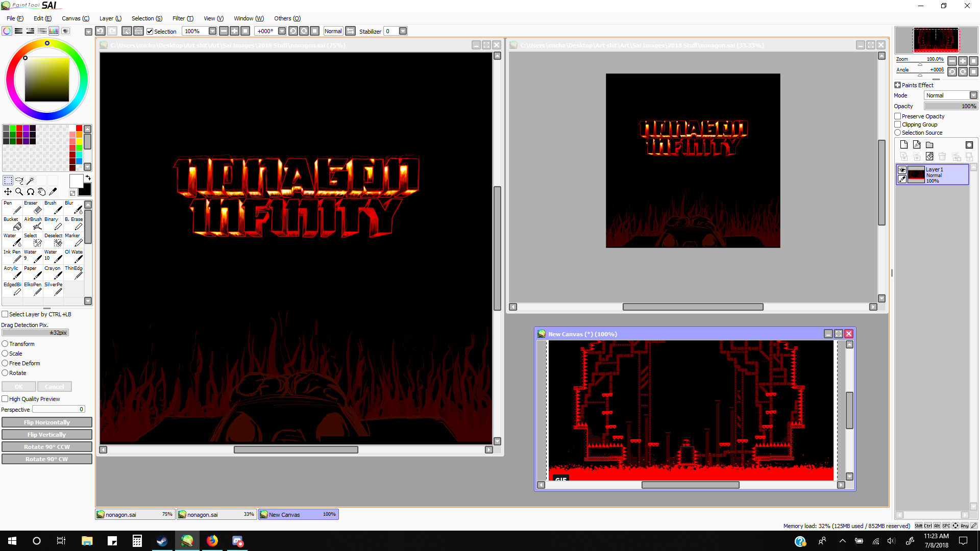Open the Stabilizer value dropdown

403,31
